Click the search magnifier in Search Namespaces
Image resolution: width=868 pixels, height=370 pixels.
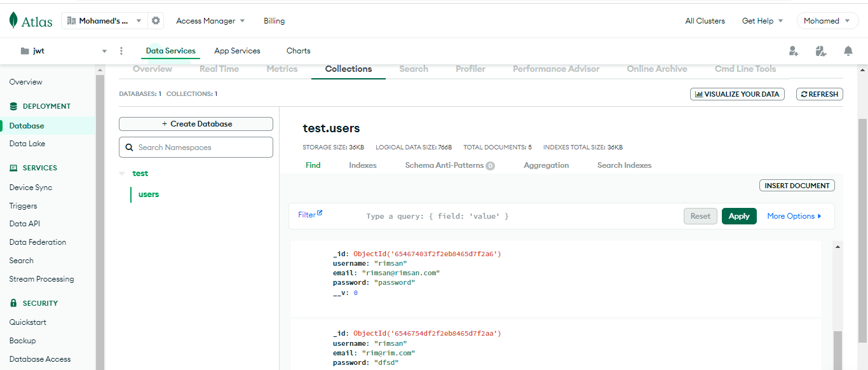pyautogui.click(x=130, y=147)
